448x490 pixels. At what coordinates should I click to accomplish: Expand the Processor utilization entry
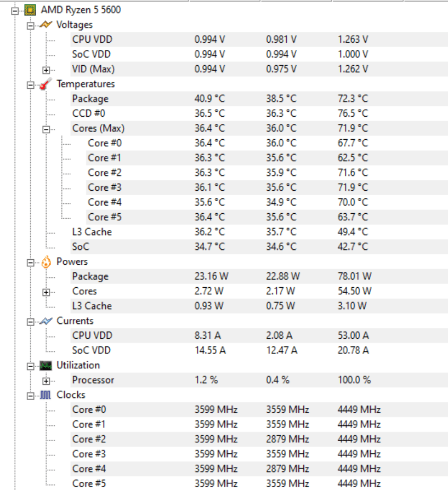pyautogui.click(x=46, y=380)
